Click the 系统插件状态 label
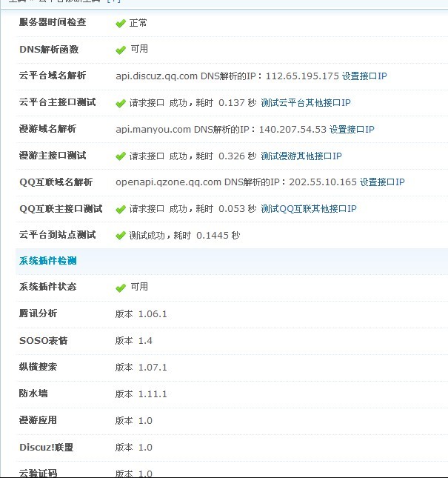Screen dimensions: 448x478 click(47, 287)
